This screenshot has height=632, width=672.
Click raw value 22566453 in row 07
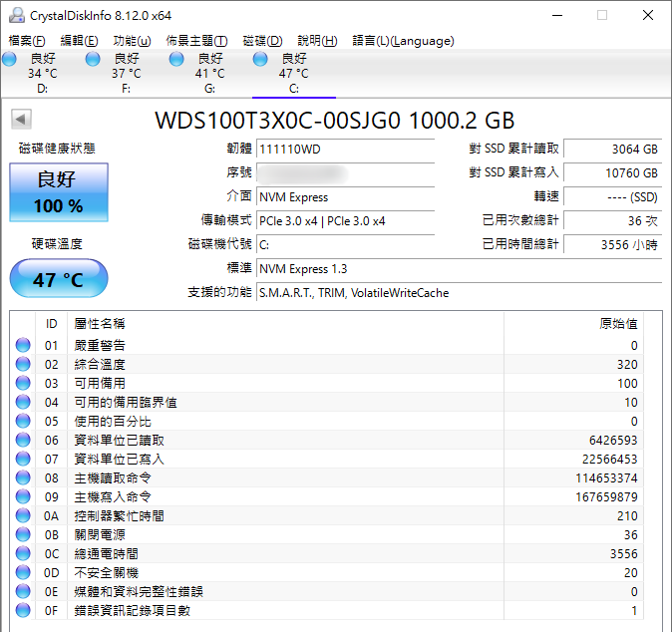pyautogui.click(x=609, y=459)
